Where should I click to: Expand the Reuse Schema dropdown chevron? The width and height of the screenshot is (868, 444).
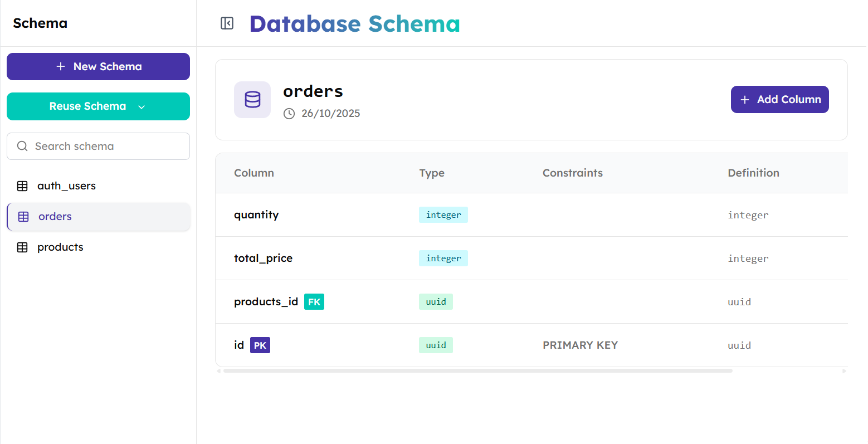coord(142,107)
